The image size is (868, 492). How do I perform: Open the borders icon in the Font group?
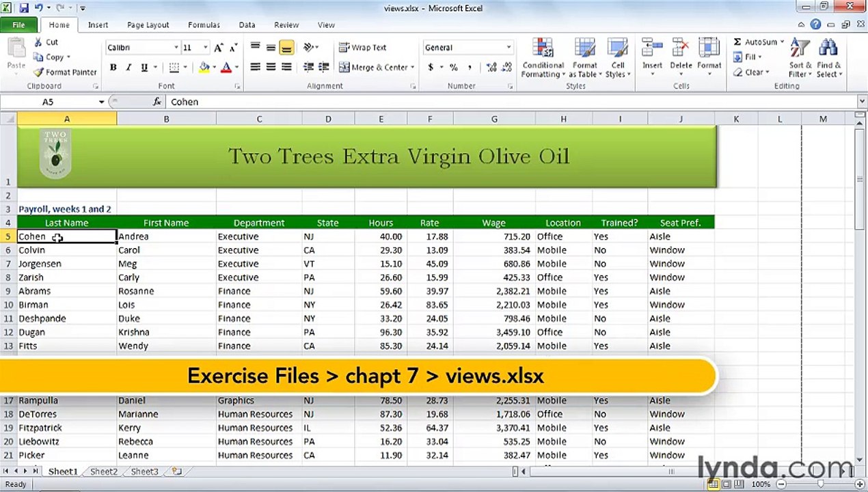pos(174,68)
